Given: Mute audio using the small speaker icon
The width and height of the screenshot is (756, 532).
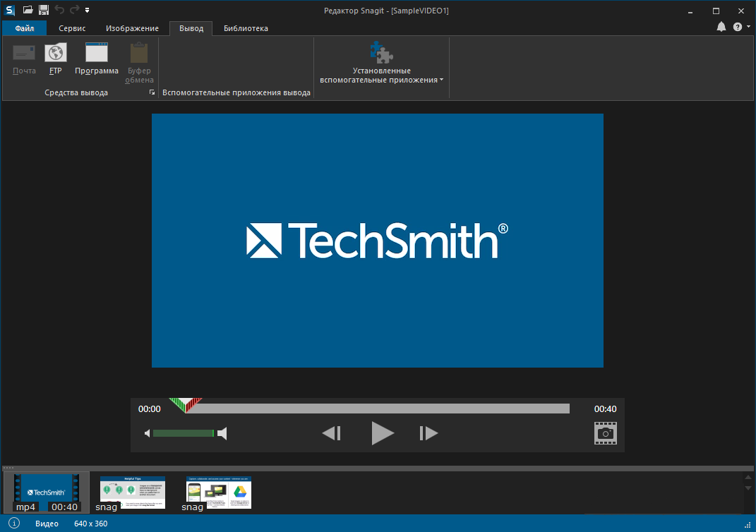Looking at the screenshot, I should [148, 433].
